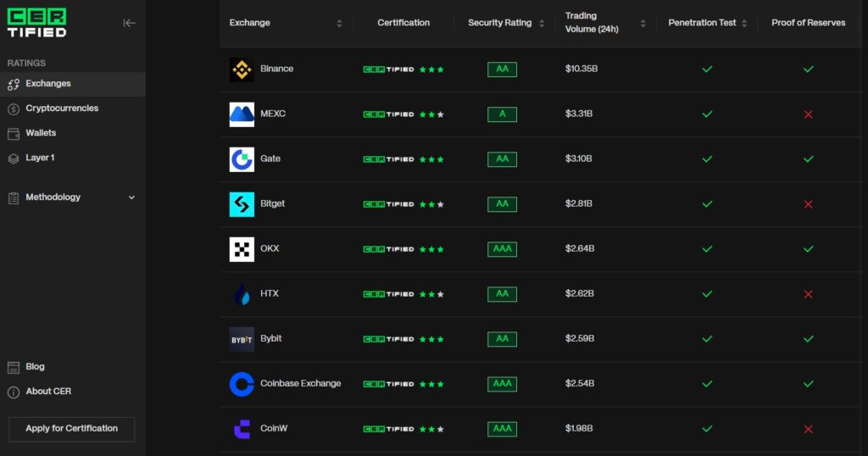
Task: Open the About CER page
Action: click(x=48, y=392)
